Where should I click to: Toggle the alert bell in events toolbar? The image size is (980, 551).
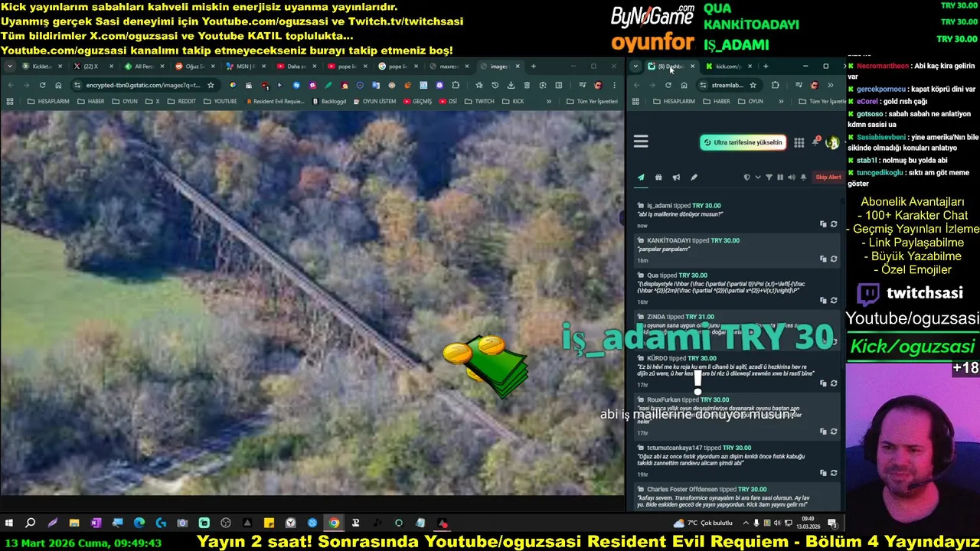pyautogui.click(x=803, y=178)
